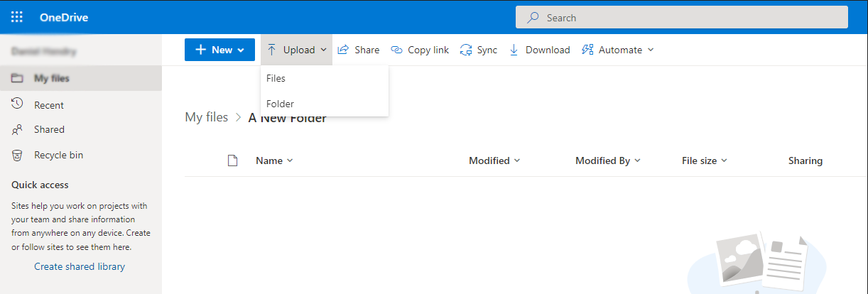This screenshot has width=868, height=294.
Task: Click the Shared people icon
Action: 18,129
